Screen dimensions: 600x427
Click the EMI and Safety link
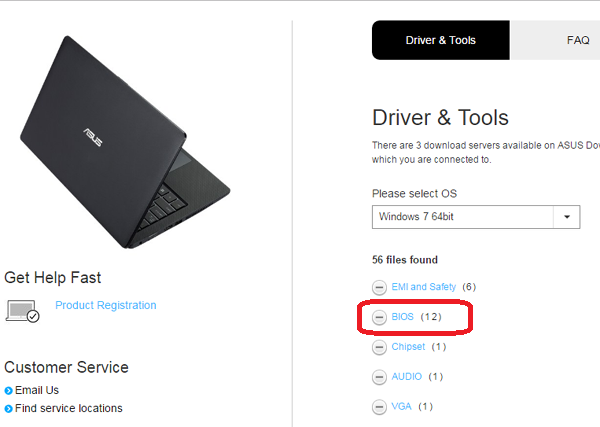click(x=423, y=287)
